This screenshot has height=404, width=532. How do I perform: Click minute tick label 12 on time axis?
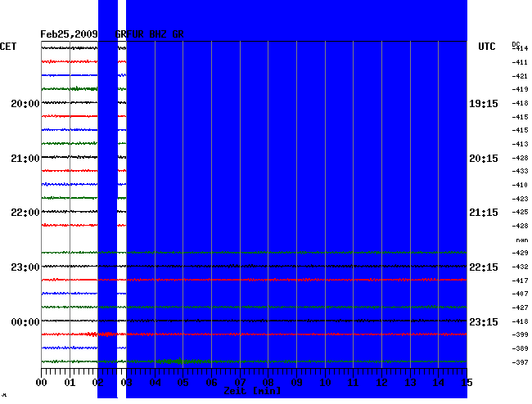(x=381, y=383)
